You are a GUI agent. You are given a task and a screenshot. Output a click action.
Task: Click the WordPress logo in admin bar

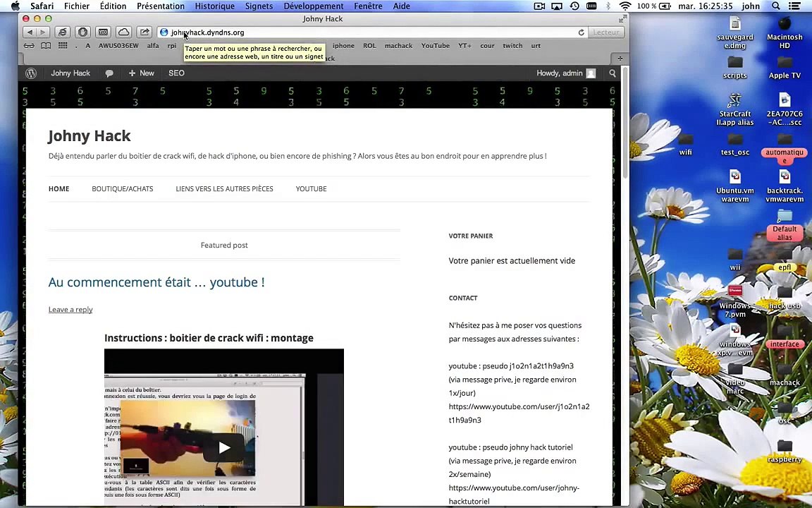pyautogui.click(x=31, y=73)
